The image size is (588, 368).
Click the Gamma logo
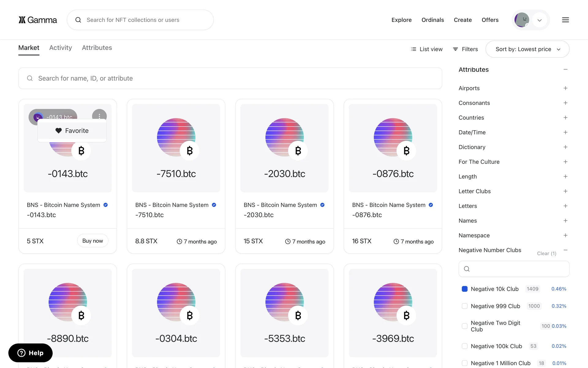[38, 20]
